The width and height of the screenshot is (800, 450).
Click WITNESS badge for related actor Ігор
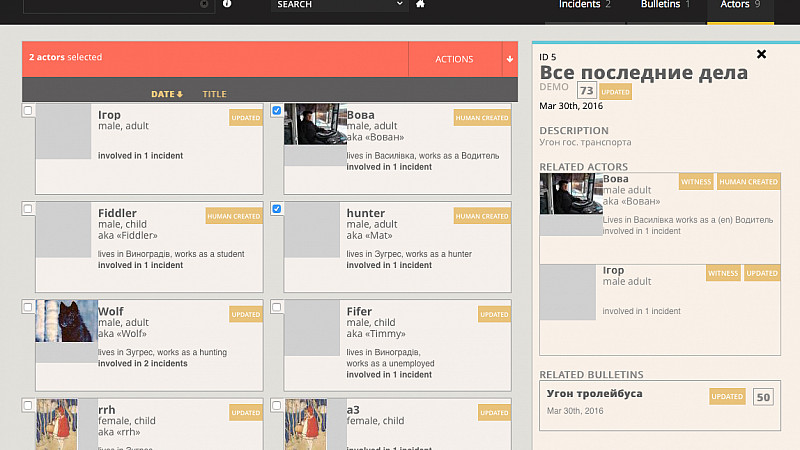click(x=723, y=273)
